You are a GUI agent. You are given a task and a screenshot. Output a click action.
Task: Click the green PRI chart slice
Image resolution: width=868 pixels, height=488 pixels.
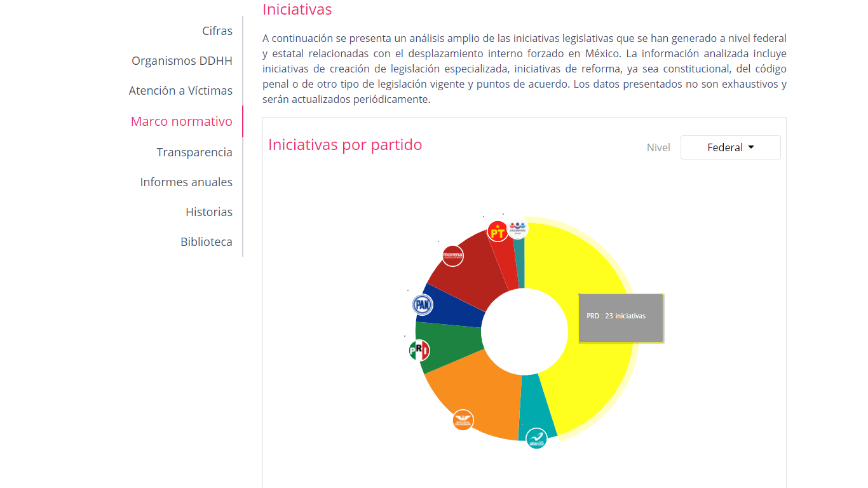click(x=448, y=344)
